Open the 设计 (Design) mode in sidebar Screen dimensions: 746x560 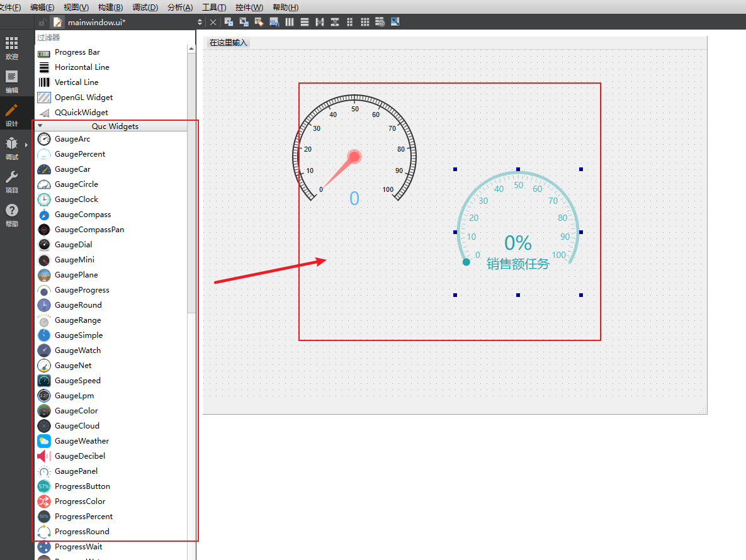11,115
